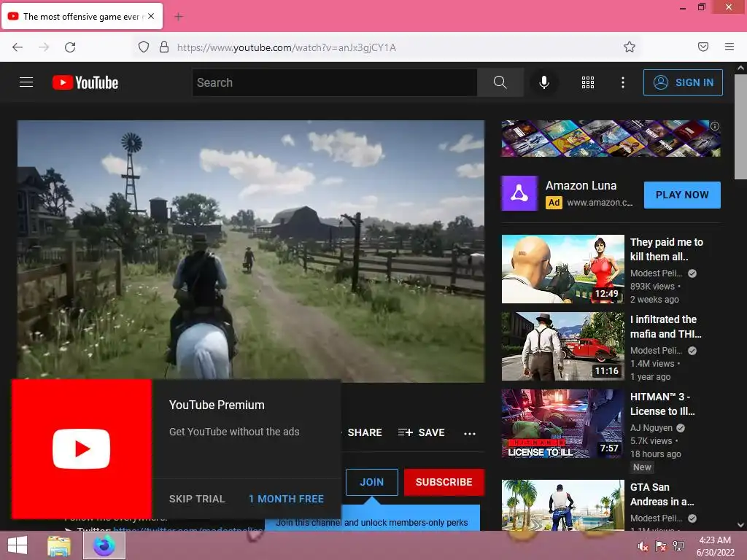The image size is (747, 560).
Task: Click the muted volume tray icon
Action: point(643,546)
